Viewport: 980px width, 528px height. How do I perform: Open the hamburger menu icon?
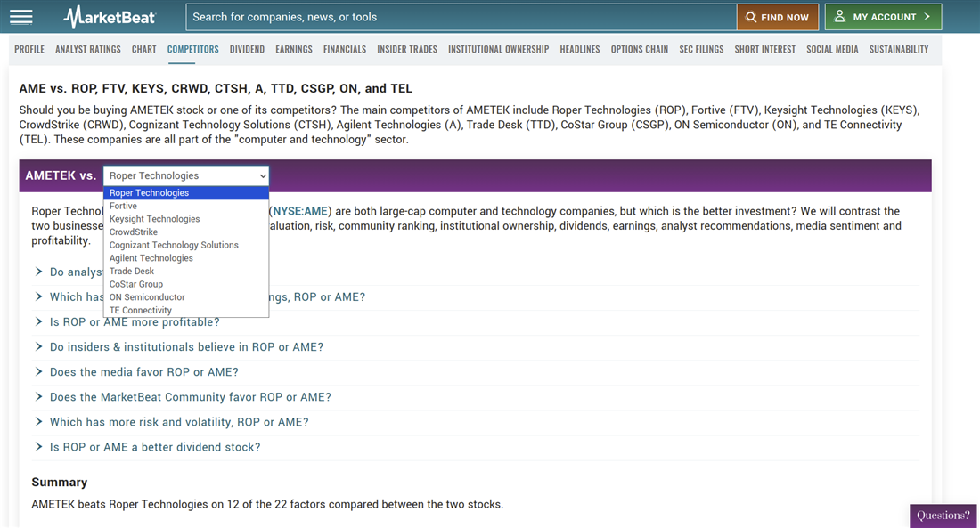(x=20, y=17)
